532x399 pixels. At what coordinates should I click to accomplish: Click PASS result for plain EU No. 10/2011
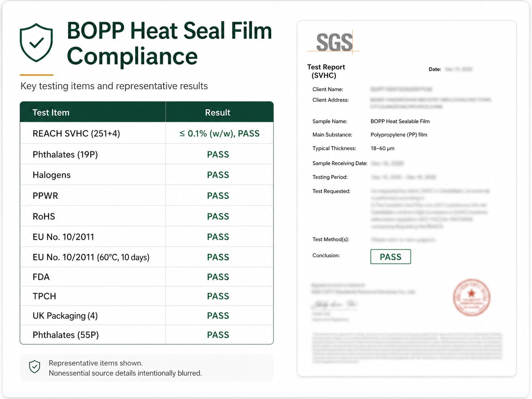[218, 237]
